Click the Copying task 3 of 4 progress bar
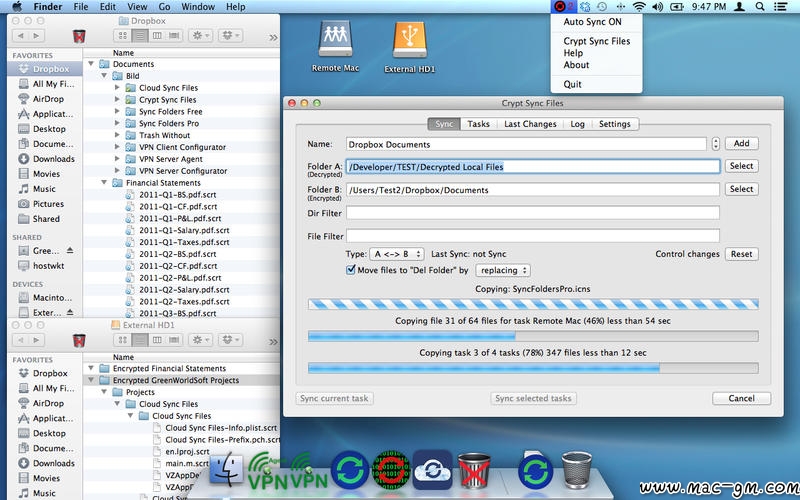800x500 pixels. (x=533, y=368)
